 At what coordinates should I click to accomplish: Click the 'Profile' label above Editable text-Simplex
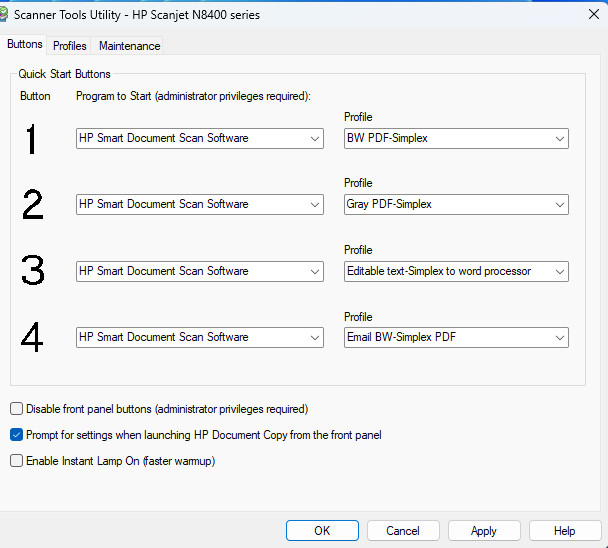[x=358, y=250]
